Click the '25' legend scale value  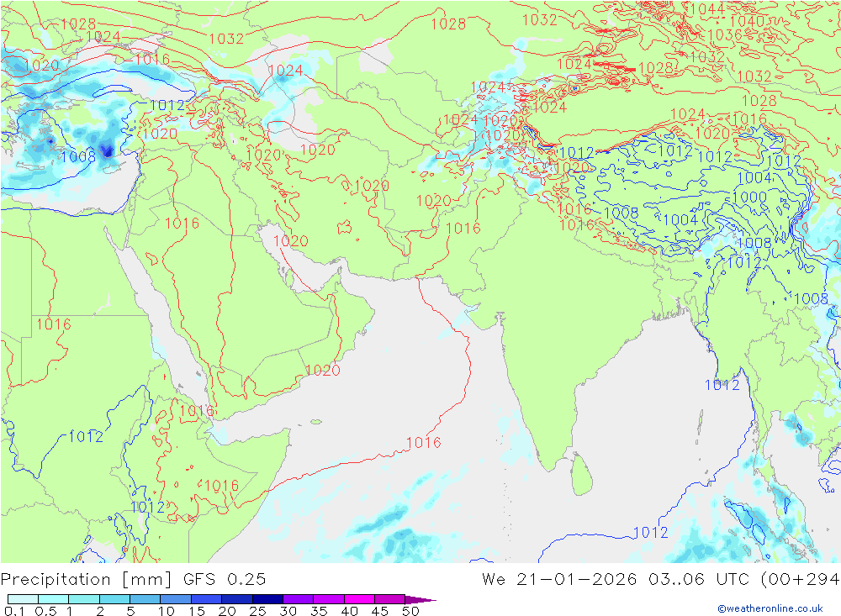point(258,611)
